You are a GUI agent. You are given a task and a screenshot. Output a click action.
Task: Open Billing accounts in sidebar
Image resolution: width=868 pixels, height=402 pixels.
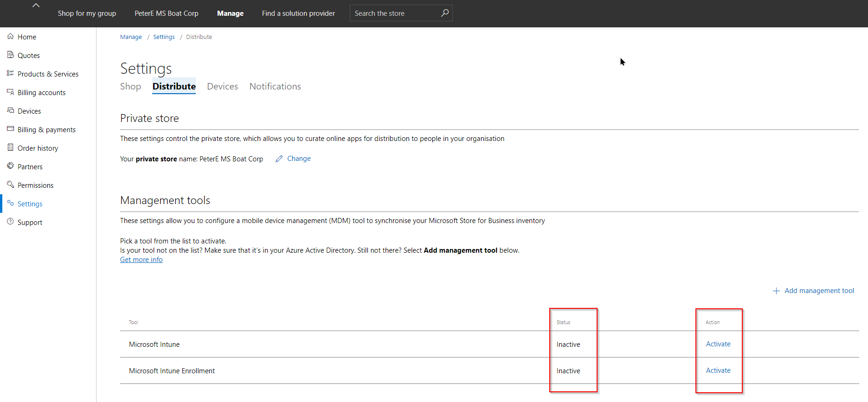[41, 93]
